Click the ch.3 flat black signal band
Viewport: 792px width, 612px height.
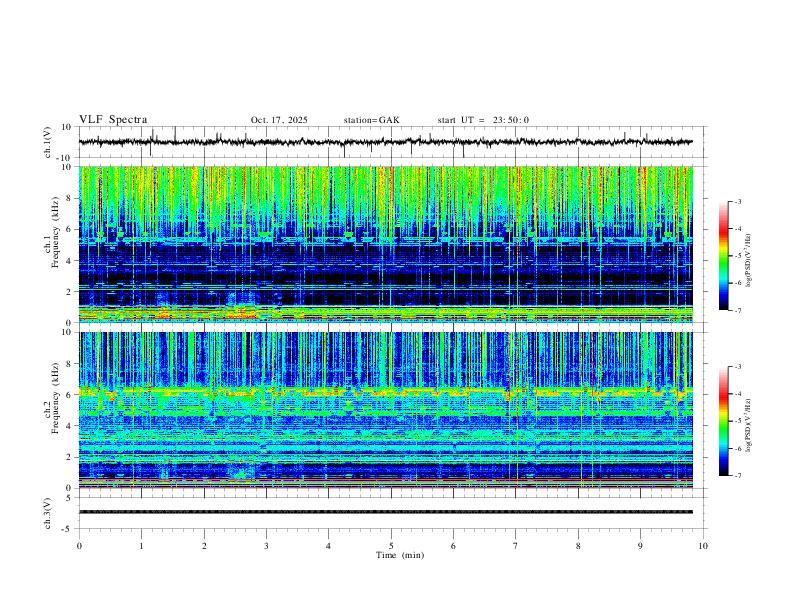tap(385, 512)
